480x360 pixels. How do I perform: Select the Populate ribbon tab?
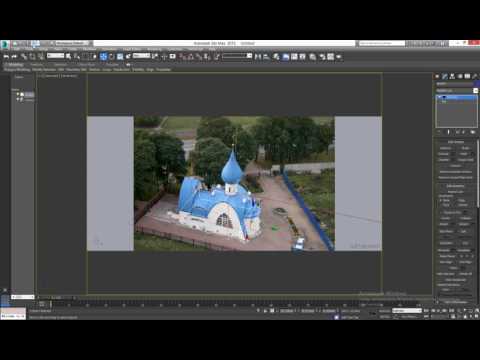[x=112, y=64]
